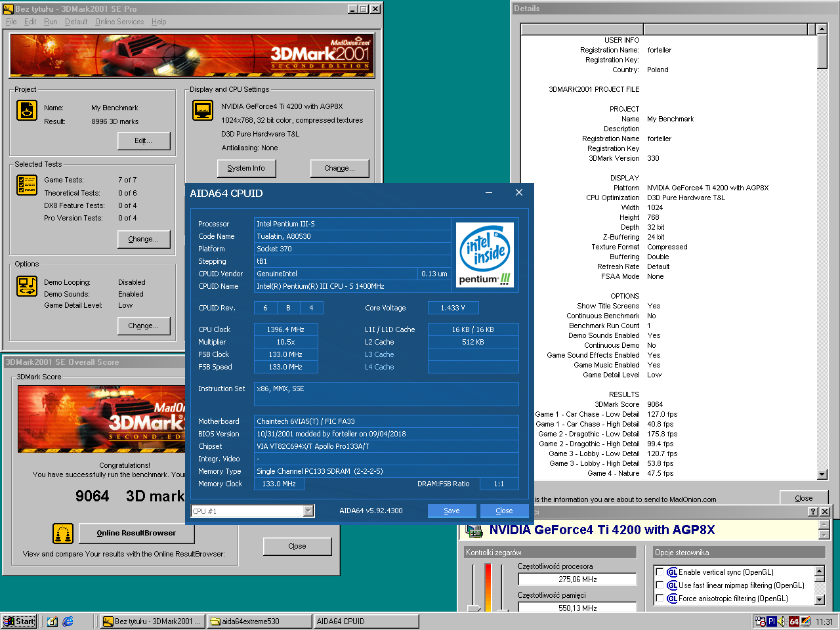This screenshot has width=840, height=630.
Task: Click the GL icon next to Enable vertical sync
Action: coord(672,572)
